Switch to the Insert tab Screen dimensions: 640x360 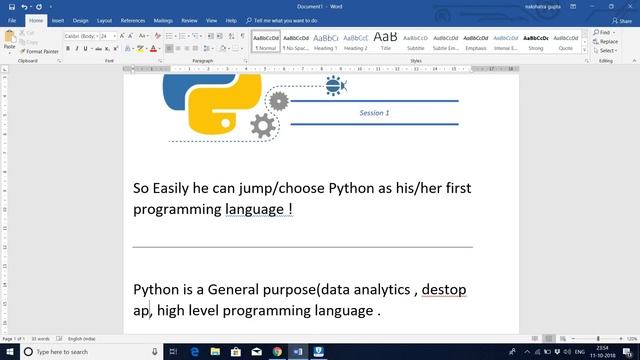58,20
